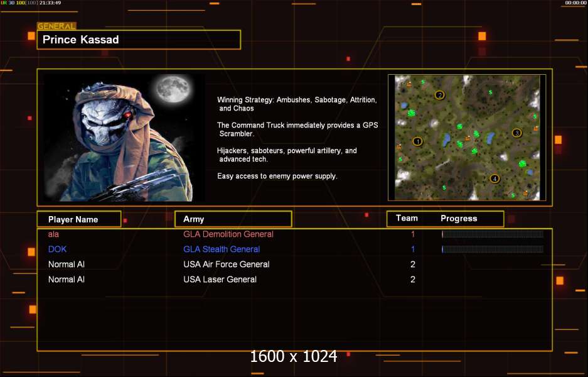Click start position marker 3 on map
Screen dimensions: 588x377
click(516, 133)
